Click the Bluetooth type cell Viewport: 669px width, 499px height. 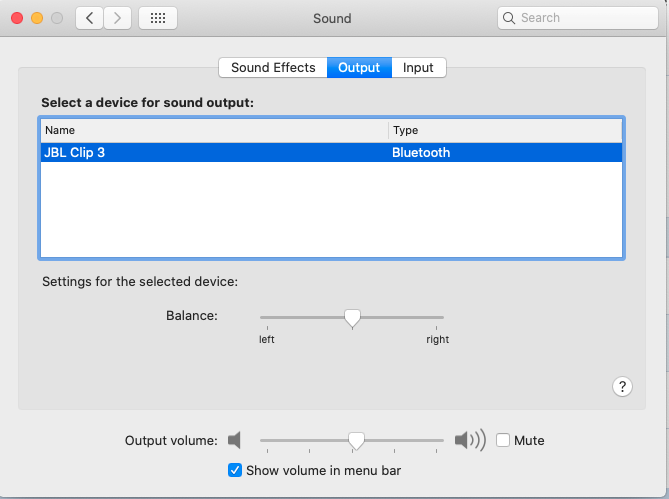pos(421,152)
